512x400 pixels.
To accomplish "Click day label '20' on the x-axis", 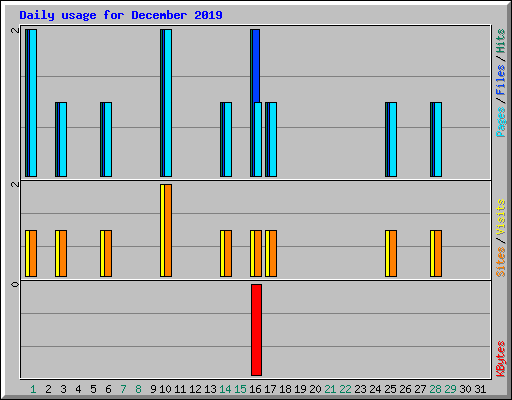I will [315, 389].
